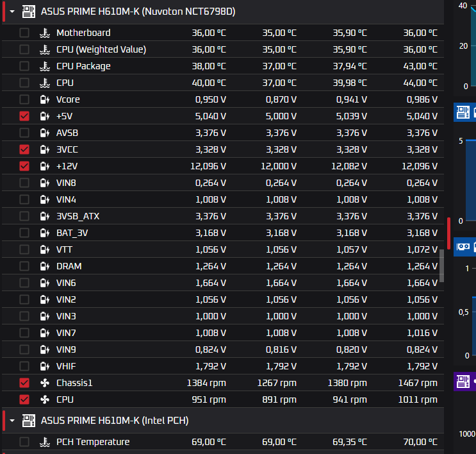Click the voltage icon beside +12V
This screenshot has height=454, width=476.
click(x=45, y=166)
